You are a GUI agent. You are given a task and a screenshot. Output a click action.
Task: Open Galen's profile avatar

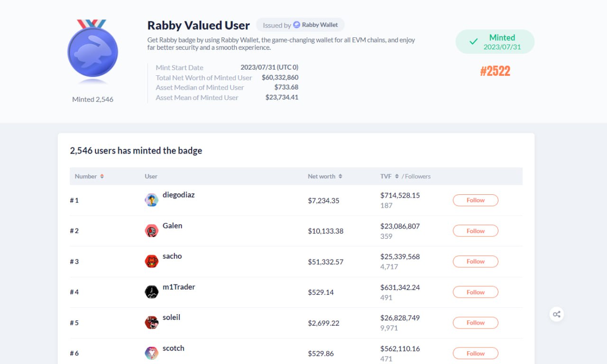click(151, 231)
